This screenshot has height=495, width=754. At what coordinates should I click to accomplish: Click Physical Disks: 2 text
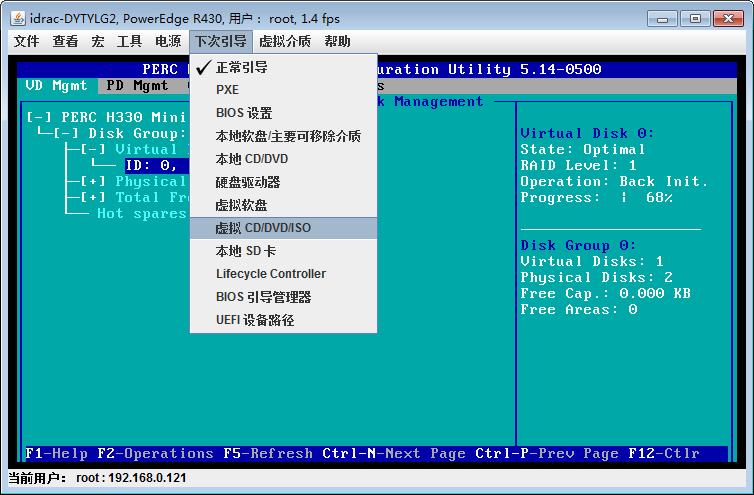point(596,278)
